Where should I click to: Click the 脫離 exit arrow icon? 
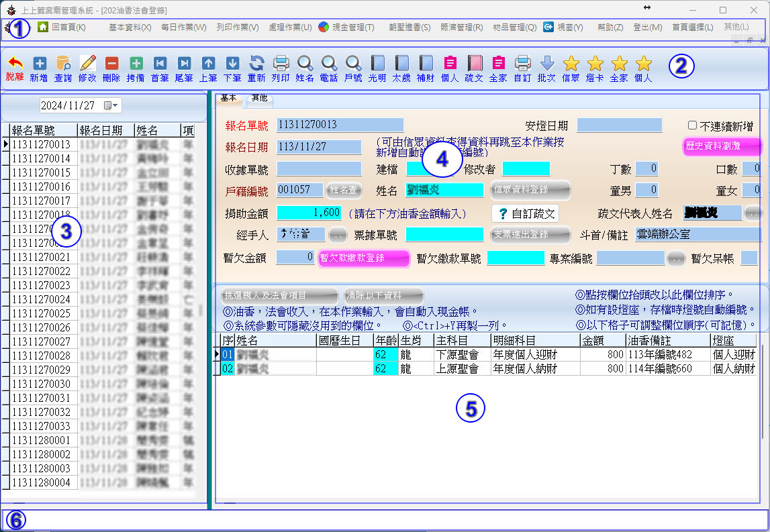tap(15, 64)
